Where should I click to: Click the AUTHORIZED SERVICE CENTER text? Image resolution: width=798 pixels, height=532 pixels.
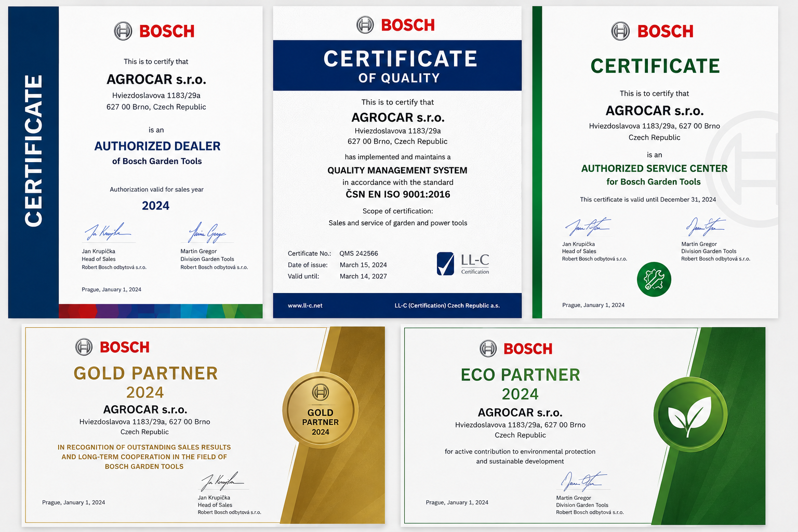click(x=655, y=168)
